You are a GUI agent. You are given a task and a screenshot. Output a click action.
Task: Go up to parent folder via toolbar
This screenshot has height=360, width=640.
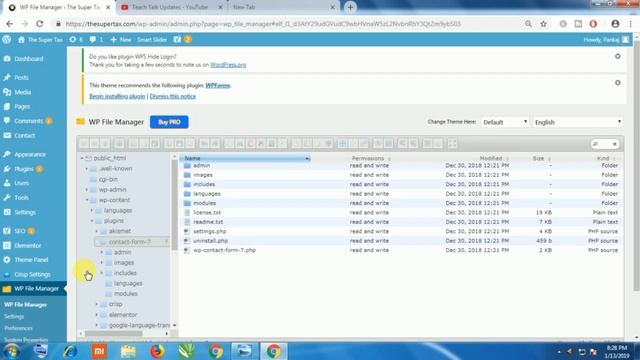(x=105, y=144)
